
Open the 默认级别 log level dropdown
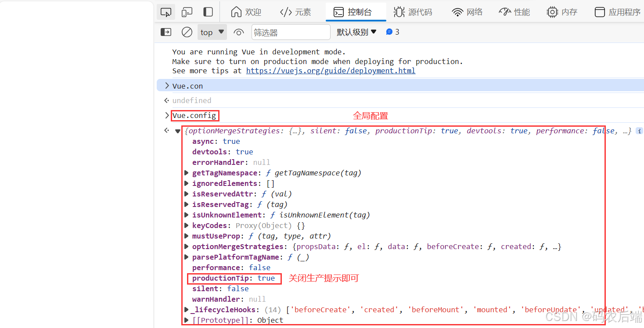[x=356, y=32]
